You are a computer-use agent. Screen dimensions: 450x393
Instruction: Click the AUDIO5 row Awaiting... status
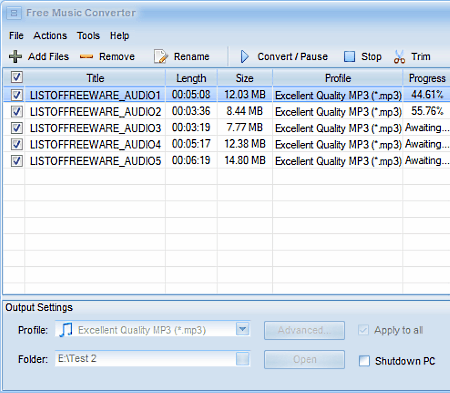(x=427, y=161)
